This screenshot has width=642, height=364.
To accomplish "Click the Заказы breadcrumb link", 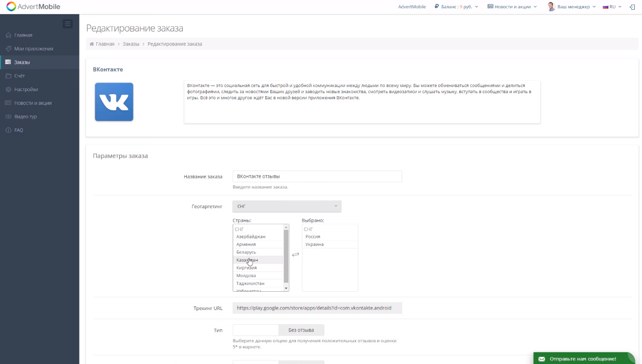I will tap(131, 44).
